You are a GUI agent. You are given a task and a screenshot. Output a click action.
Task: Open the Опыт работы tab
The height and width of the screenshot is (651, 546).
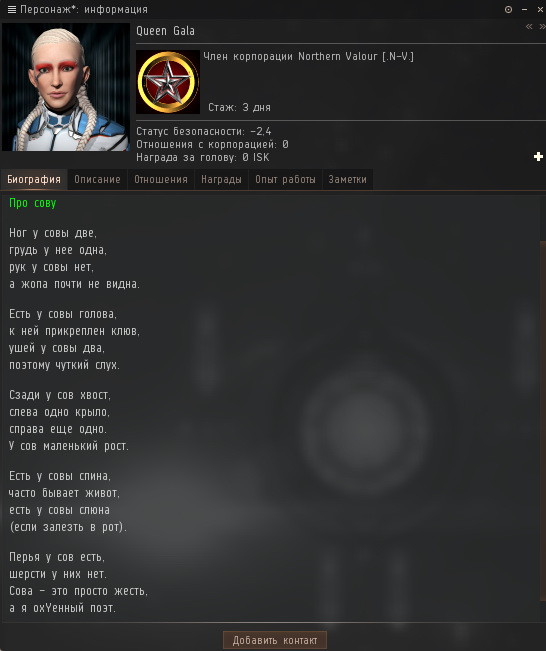click(x=285, y=179)
